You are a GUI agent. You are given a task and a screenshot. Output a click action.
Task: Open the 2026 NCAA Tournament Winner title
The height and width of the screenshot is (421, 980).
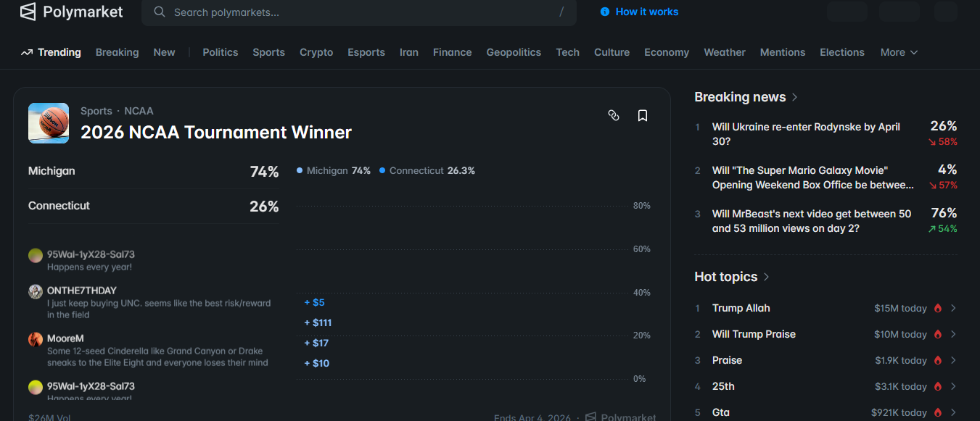(x=216, y=133)
